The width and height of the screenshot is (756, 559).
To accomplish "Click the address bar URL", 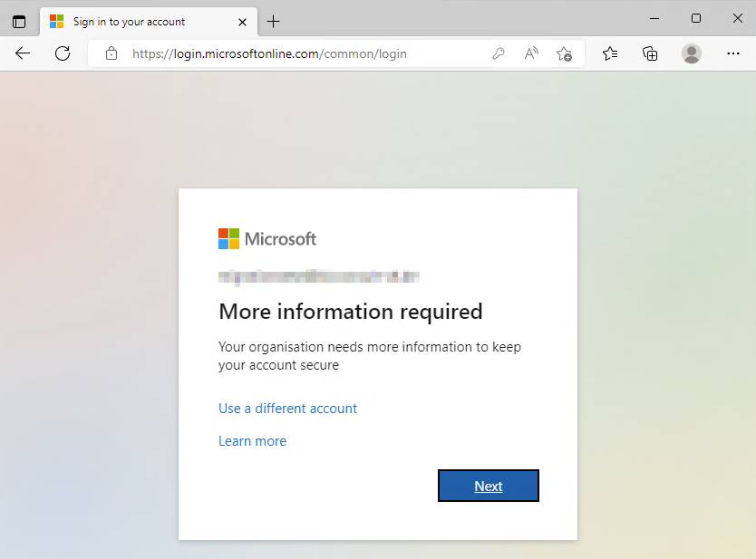I will [x=269, y=53].
